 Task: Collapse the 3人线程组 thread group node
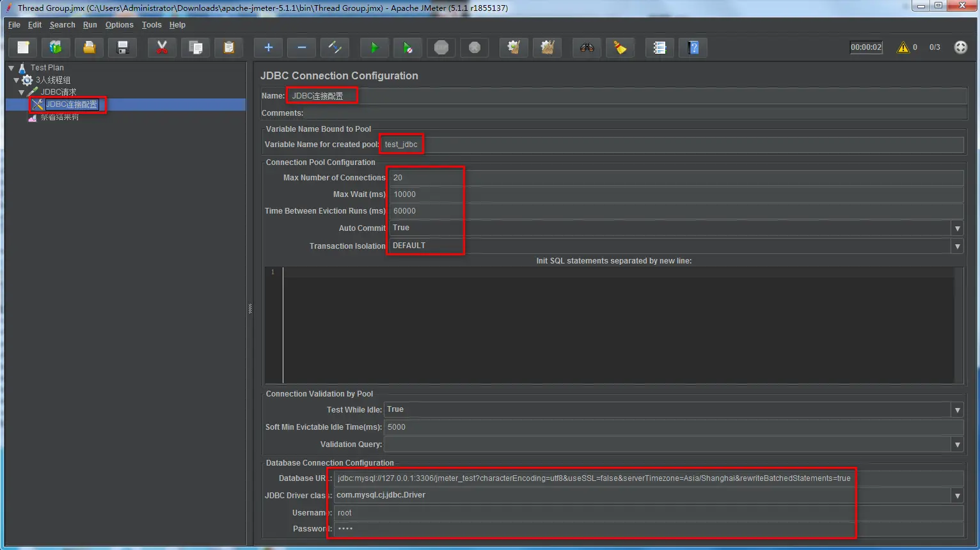17,80
